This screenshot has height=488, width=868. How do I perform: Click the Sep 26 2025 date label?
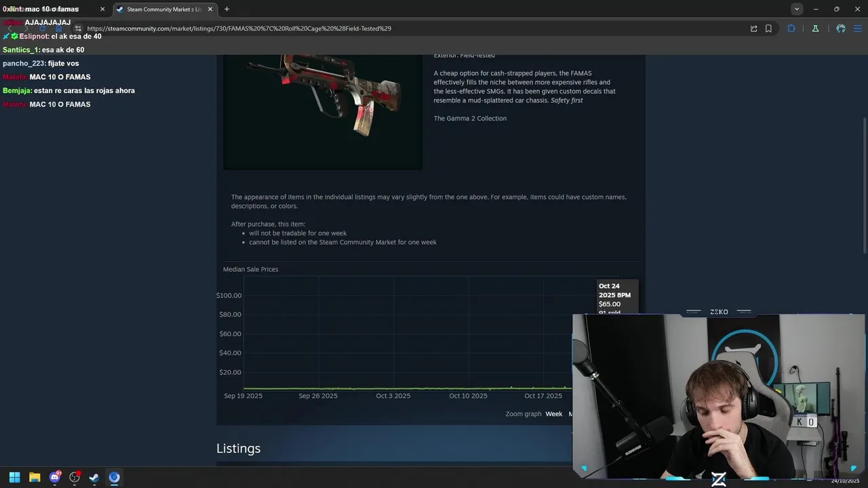(318, 396)
